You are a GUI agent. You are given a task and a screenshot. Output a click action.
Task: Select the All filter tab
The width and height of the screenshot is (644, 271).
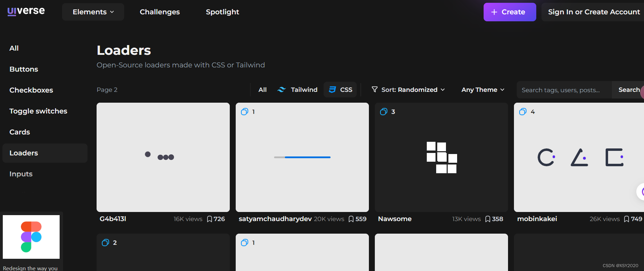click(x=263, y=90)
